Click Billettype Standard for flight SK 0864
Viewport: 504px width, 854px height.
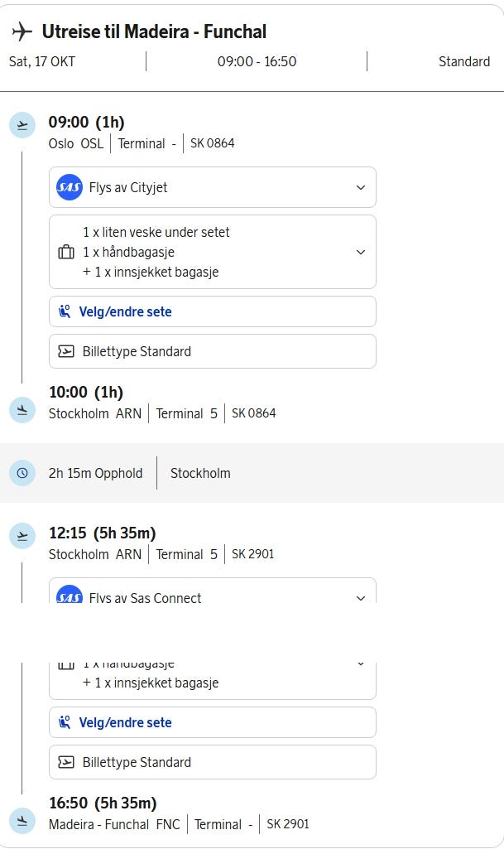pyautogui.click(x=212, y=351)
